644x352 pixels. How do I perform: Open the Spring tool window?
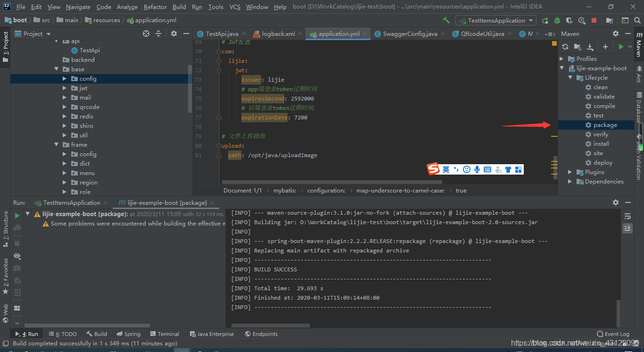tap(128, 334)
